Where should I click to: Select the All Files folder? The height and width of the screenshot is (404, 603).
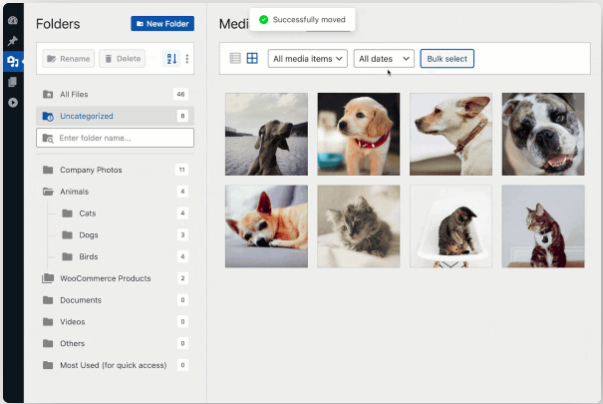115,94
